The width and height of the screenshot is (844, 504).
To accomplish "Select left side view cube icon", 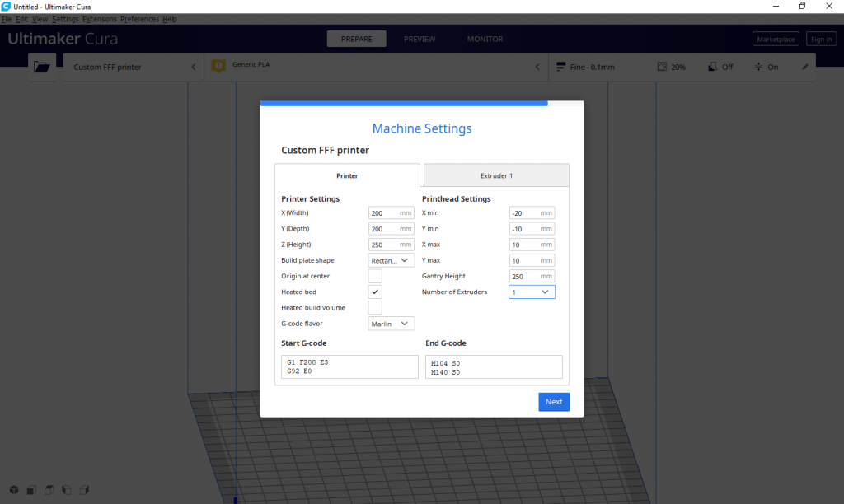I will (x=67, y=489).
